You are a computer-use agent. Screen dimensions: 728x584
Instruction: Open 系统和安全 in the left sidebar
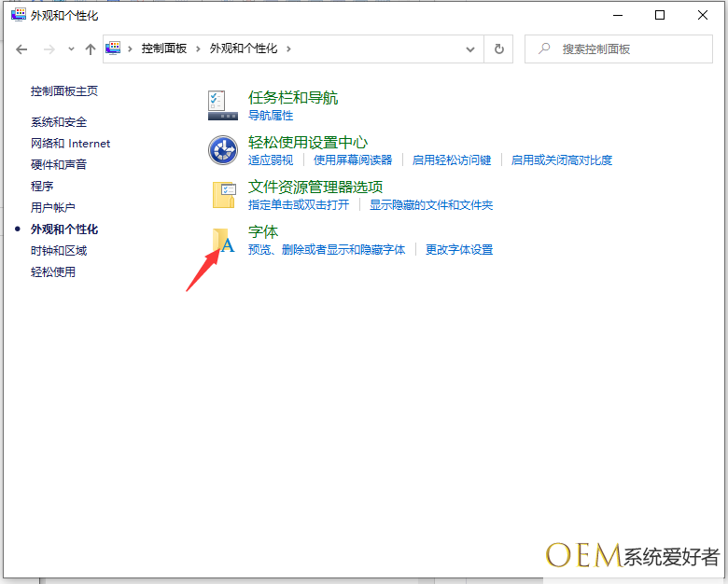[x=59, y=122]
